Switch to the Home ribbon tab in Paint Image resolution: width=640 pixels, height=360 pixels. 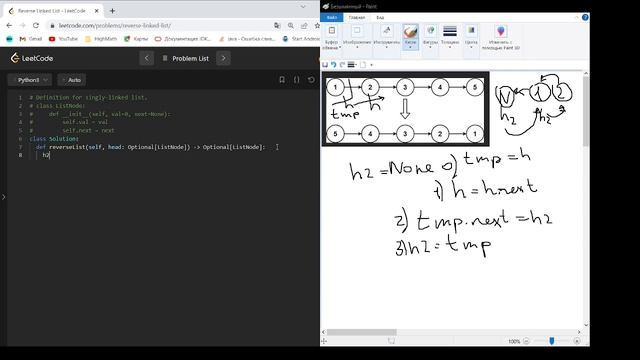[357, 18]
